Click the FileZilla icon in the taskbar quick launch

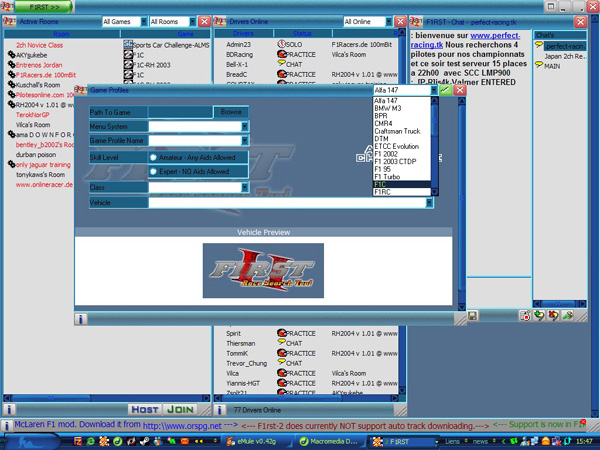(78, 441)
